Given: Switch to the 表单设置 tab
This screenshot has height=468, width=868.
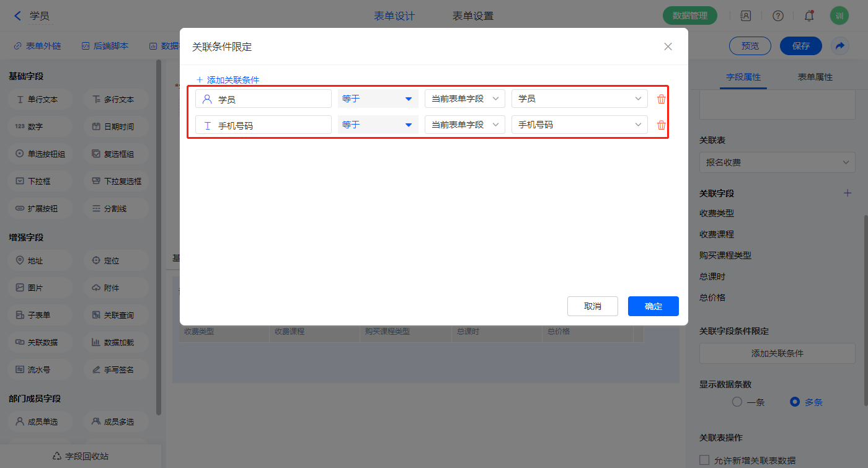Looking at the screenshot, I should coord(473,16).
